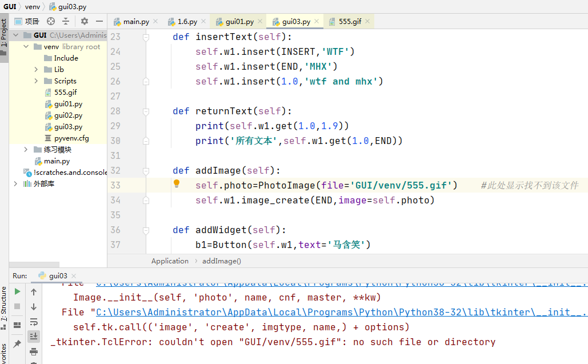Hide the Project tool window

pyautogui.click(x=99, y=21)
